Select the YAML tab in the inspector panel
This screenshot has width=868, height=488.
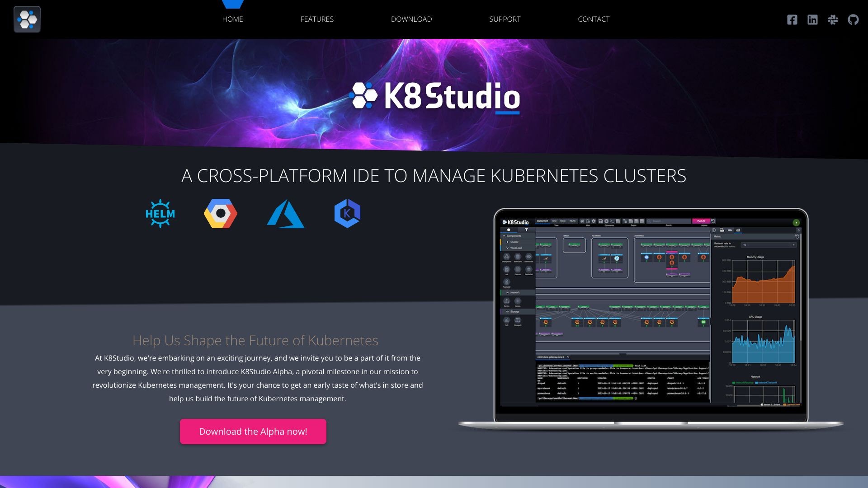tap(730, 230)
